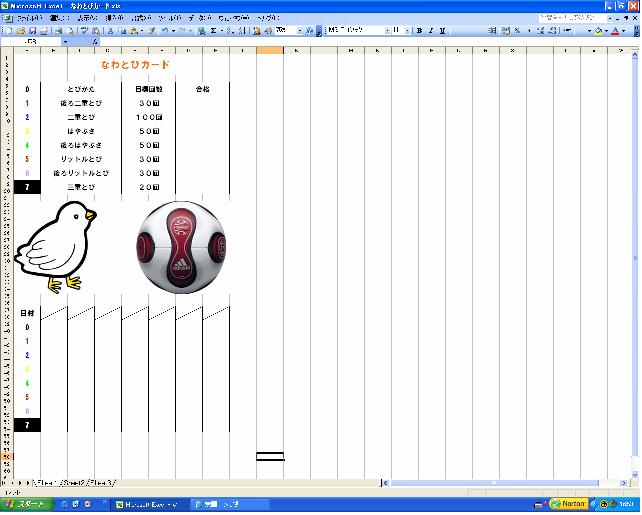642x515 pixels.
Task: Click the Open file folder icon
Action: pos(21,31)
